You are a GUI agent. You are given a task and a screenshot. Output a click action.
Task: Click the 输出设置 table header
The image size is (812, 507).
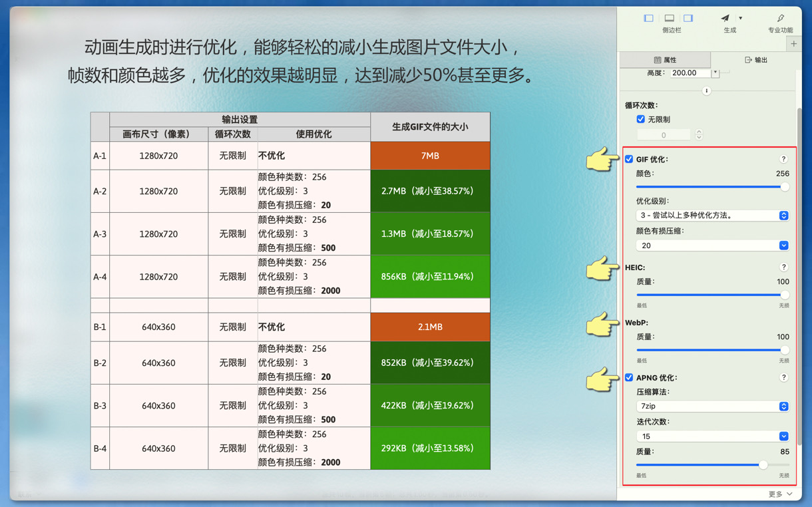click(x=240, y=120)
